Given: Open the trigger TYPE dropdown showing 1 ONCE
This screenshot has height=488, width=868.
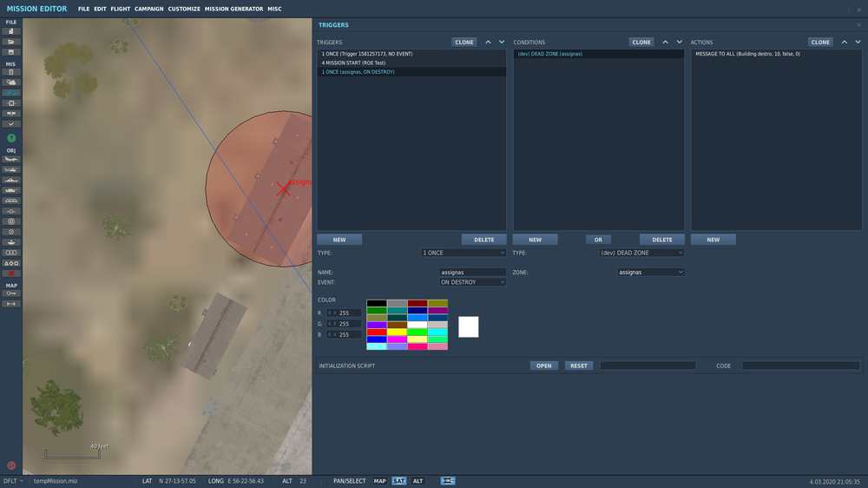Looking at the screenshot, I should click(x=463, y=253).
